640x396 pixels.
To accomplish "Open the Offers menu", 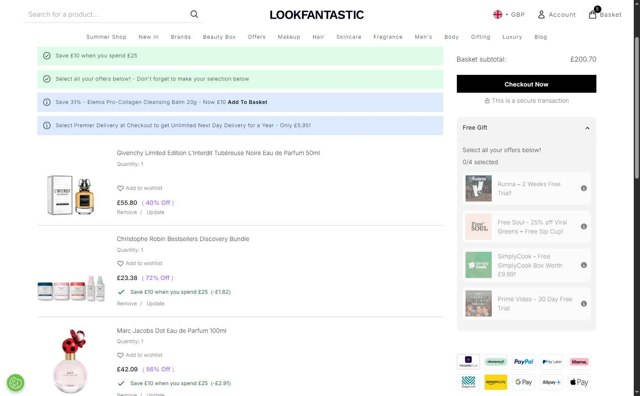I will click(256, 37).
